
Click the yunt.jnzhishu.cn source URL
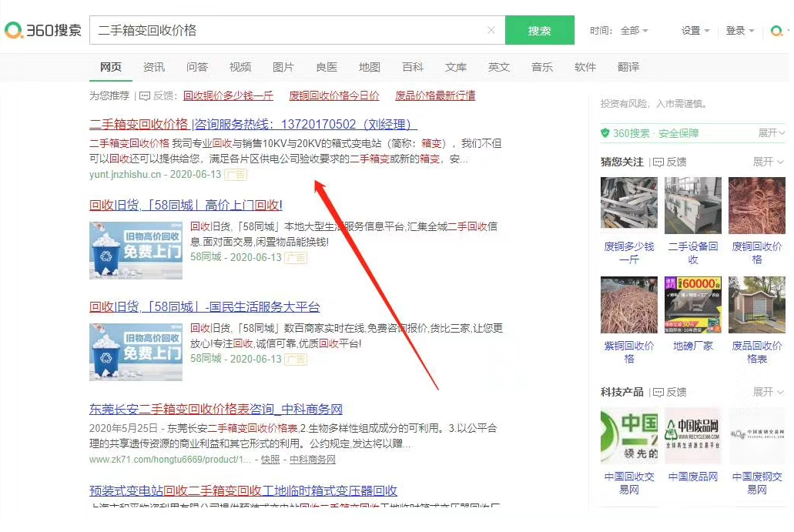(125, 175)
